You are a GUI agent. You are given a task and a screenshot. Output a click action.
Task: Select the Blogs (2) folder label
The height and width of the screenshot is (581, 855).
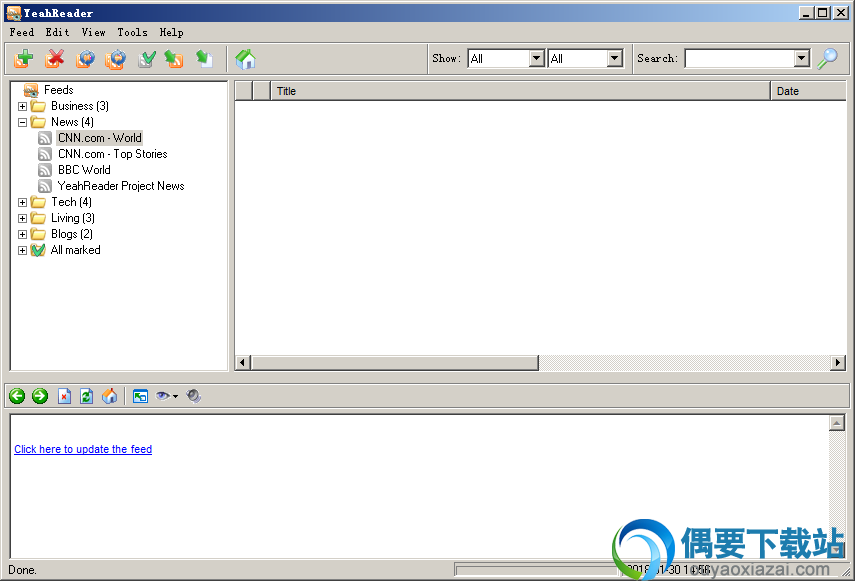pos(71,234)
